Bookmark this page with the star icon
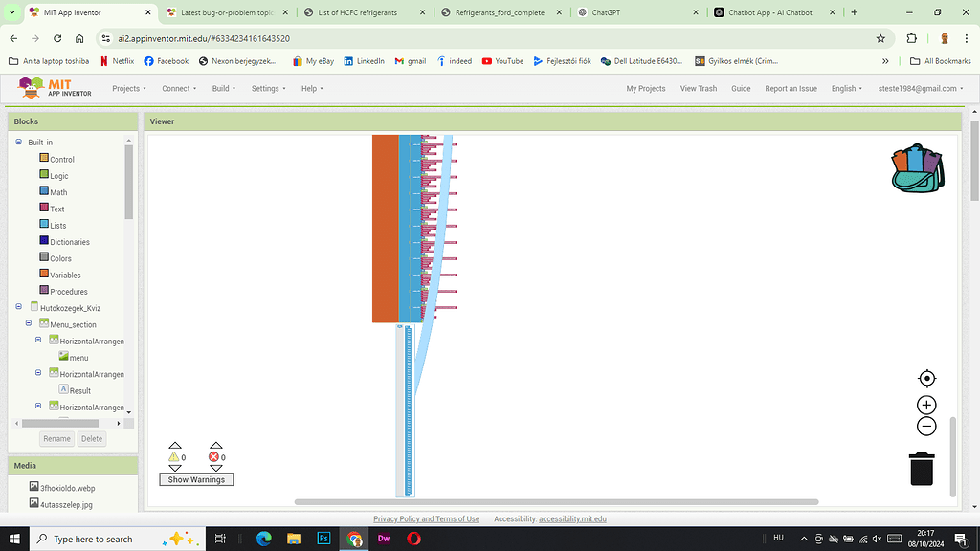 coord(880,38)
